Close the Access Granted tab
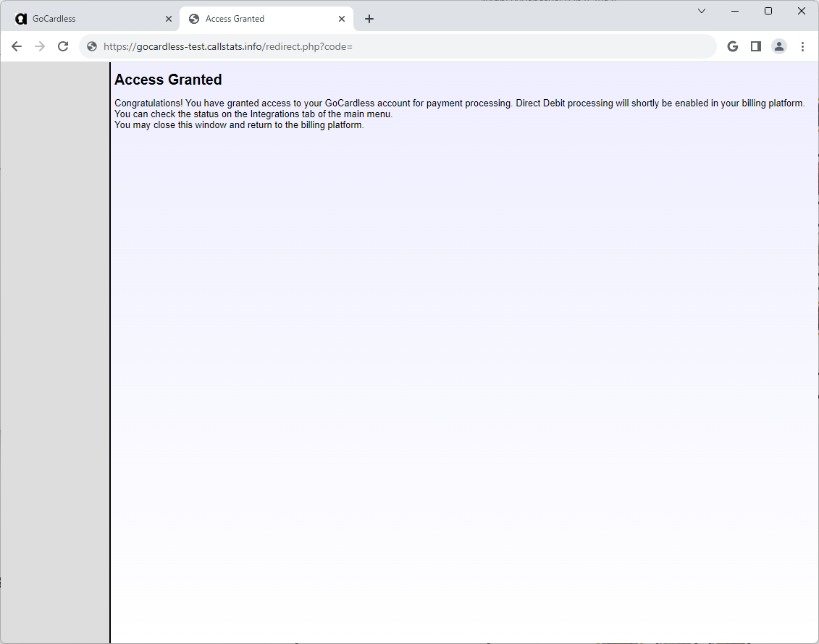The width and height of the screenshot is (819, 644). (342, 19)
